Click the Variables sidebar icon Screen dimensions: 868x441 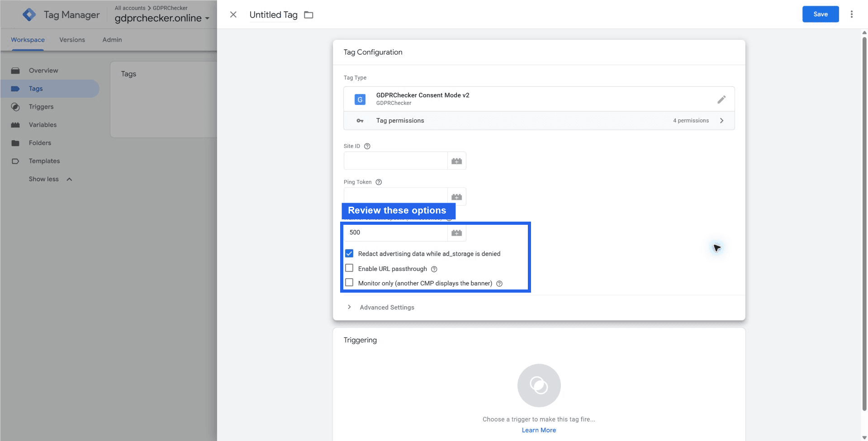15,125
